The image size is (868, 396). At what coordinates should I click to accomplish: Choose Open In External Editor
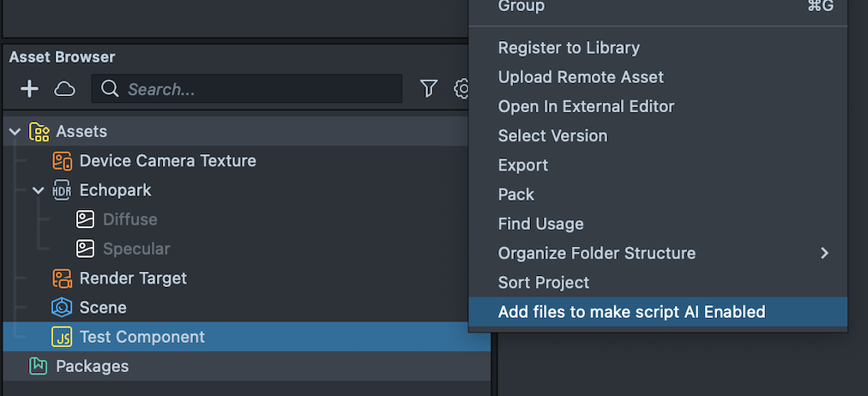click(586, 106)
